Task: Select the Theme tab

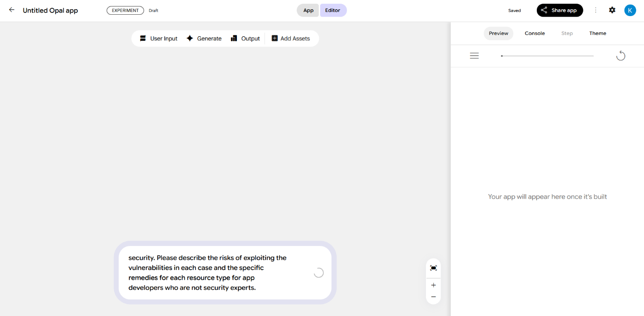Action: [598, 33]
